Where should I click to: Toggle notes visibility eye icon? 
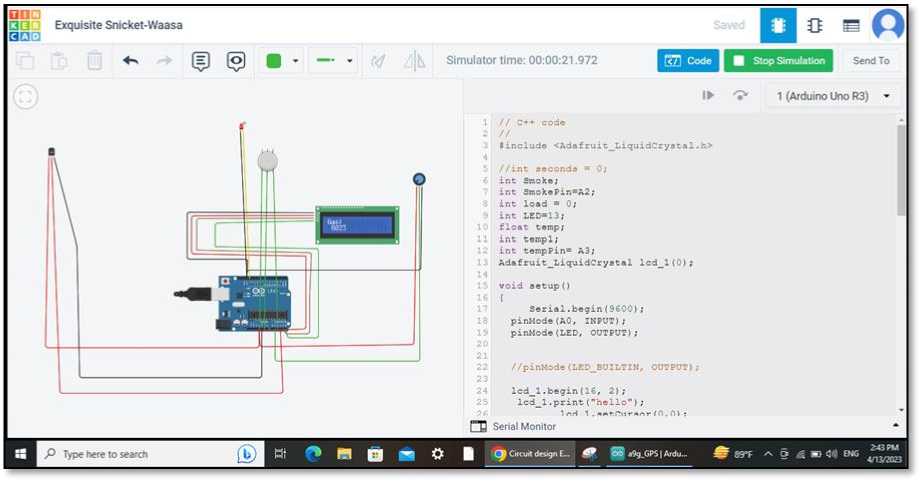tap(236, 61)
